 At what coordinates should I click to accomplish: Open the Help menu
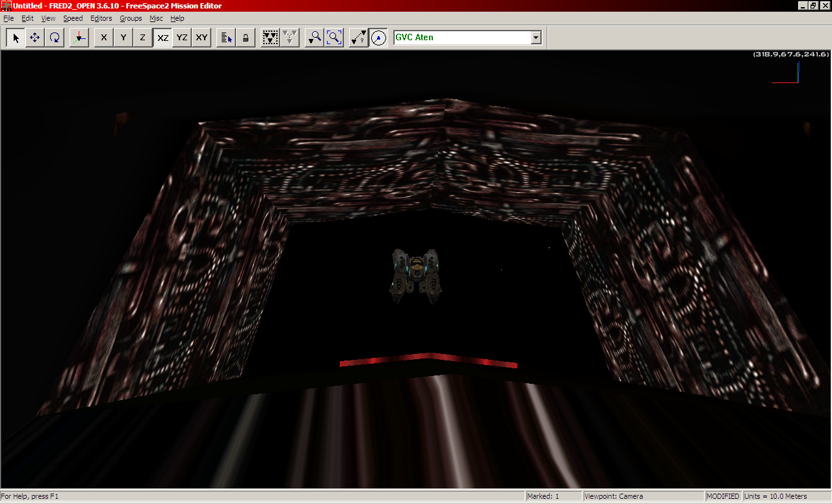177,18
